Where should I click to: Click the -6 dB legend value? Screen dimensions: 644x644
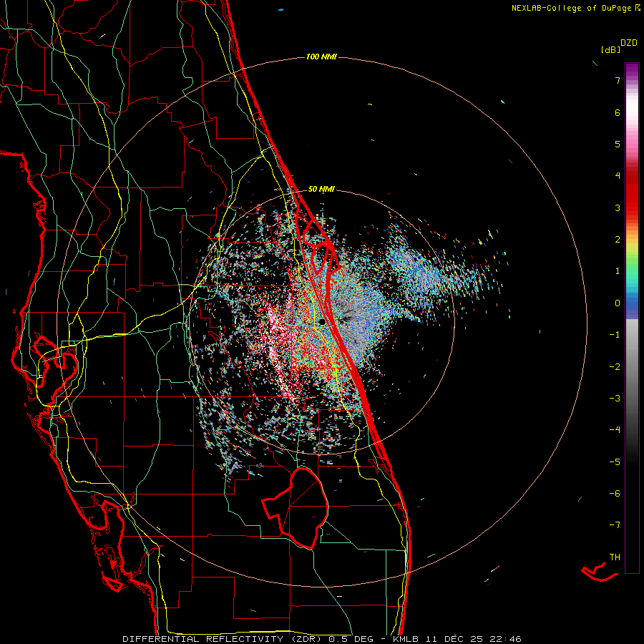pyautogui.click(x=615, y=494)
